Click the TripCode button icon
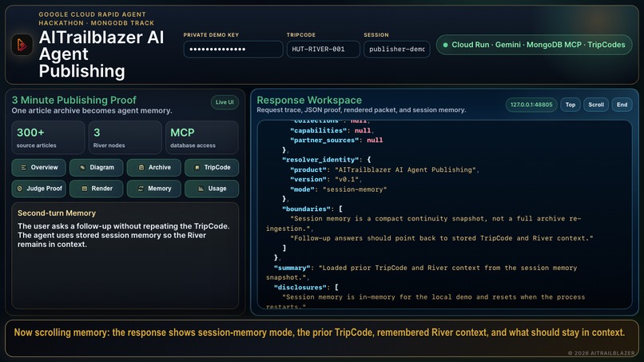This screenshot has height=362, width=644. coord(197,168)
